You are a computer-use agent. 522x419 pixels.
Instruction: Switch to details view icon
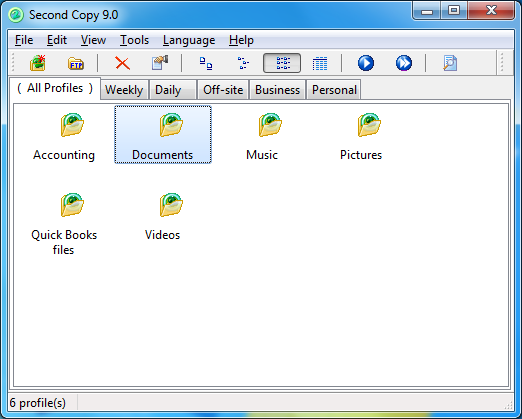coord(320,63)
